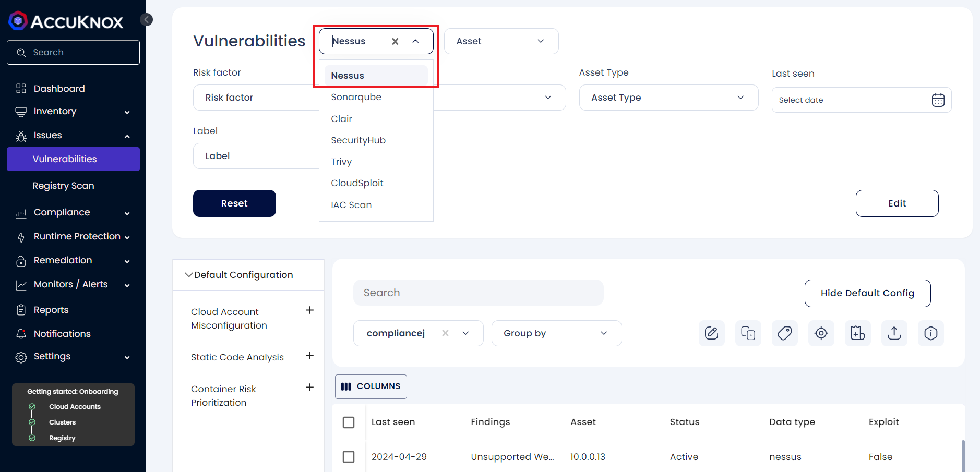Toggle the select-all checkbox in table header
Screen dimensions: 980x472
(349, 422)
